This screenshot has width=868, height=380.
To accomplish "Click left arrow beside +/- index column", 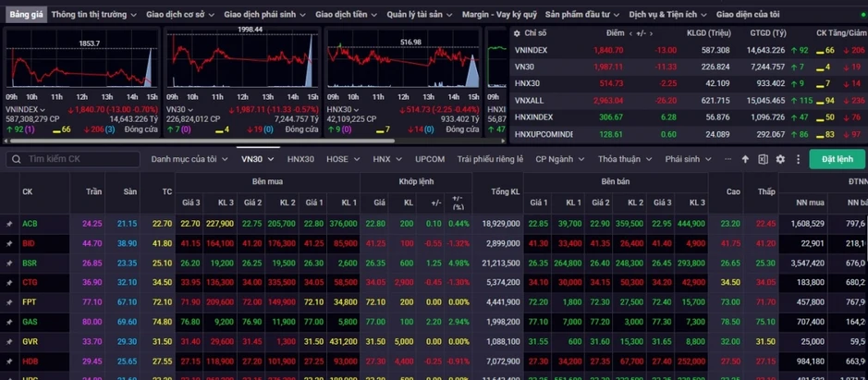I will click(631, 33).
